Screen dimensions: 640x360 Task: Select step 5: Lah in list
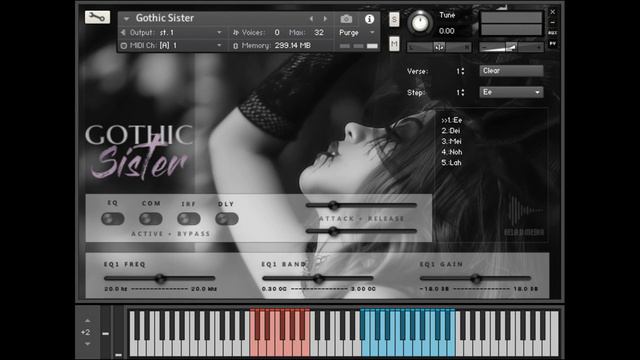(x=451, y=162)
